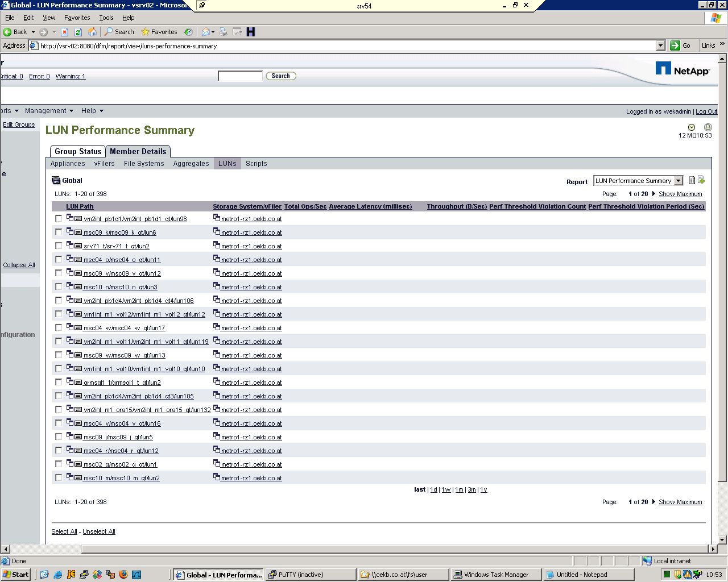Open the Favorites menu in the menu bar
The height and width of the screenshot is (582, 728).
click(x=77, y=18)
